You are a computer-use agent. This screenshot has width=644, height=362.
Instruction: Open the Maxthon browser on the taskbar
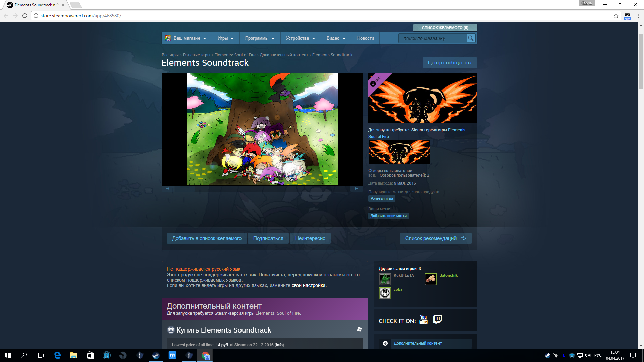(172, 355)
